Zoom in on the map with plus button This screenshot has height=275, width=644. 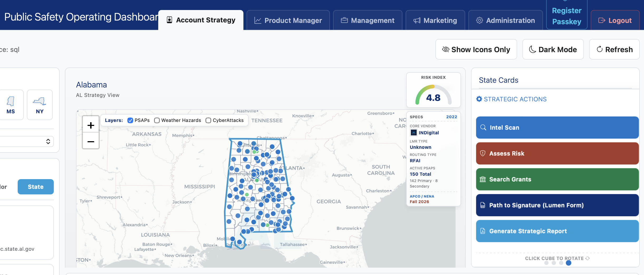[x=91, y=125]
